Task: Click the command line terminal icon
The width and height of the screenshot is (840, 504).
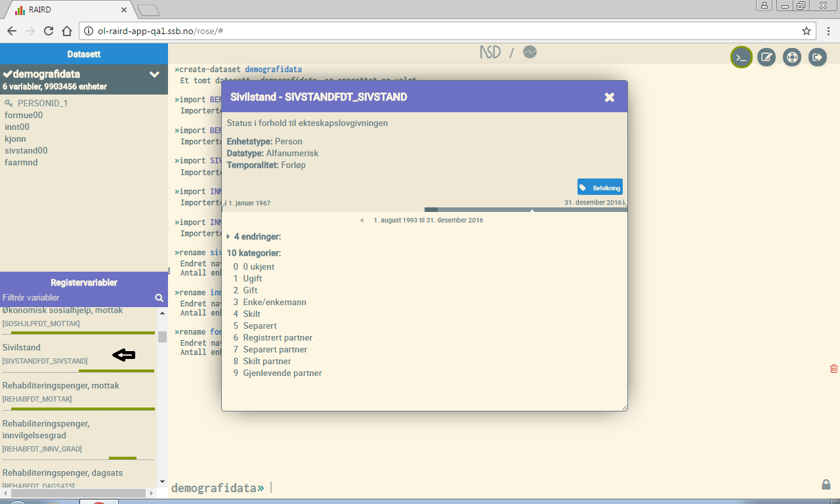Action: (x=742, y=57)
